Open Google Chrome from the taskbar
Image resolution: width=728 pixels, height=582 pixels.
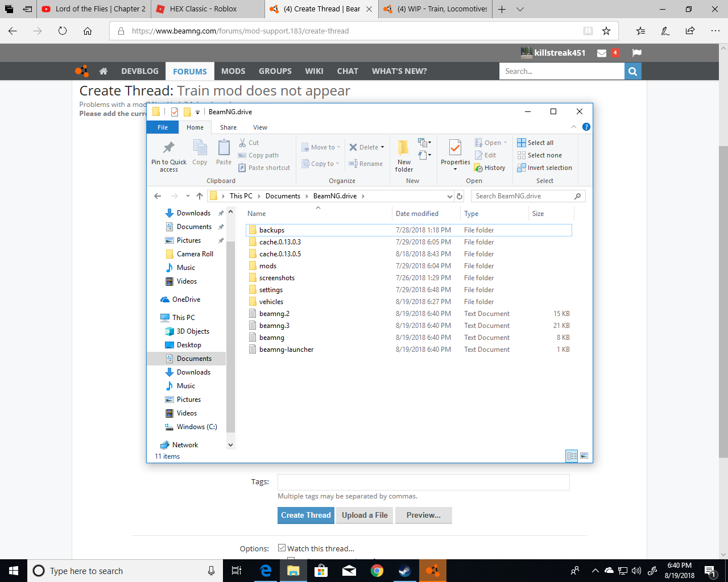point(377,571)
